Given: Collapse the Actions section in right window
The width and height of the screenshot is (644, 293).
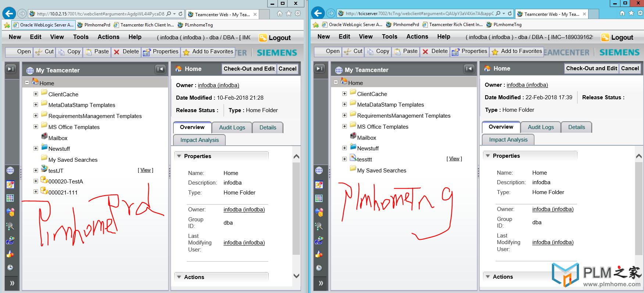Looking at the screenshot, I should [488, 277].
